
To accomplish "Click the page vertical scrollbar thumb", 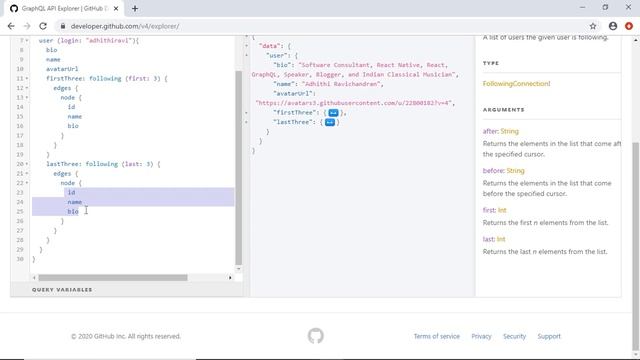I will coord(636,245).
